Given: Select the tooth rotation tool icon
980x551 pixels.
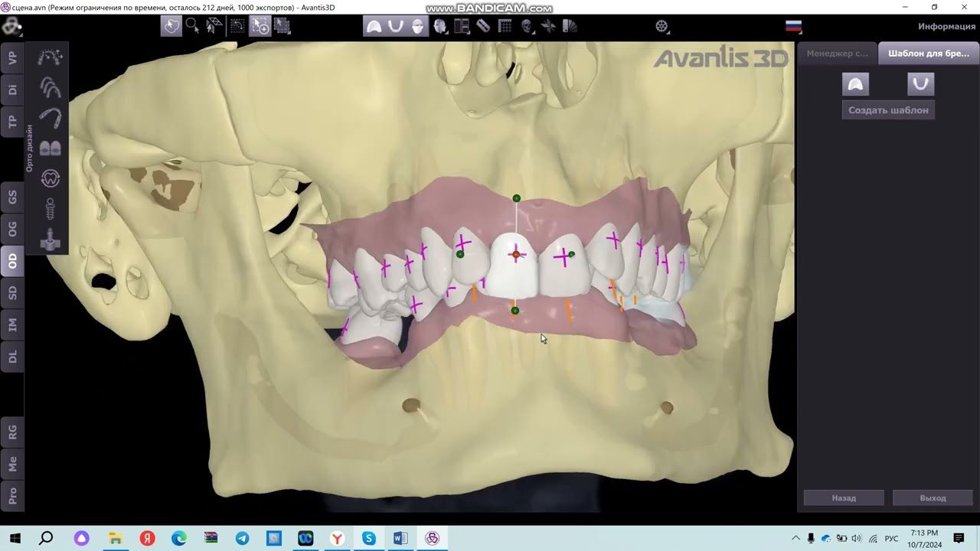Looking at the screenshot, I should (x=50, y=178).
